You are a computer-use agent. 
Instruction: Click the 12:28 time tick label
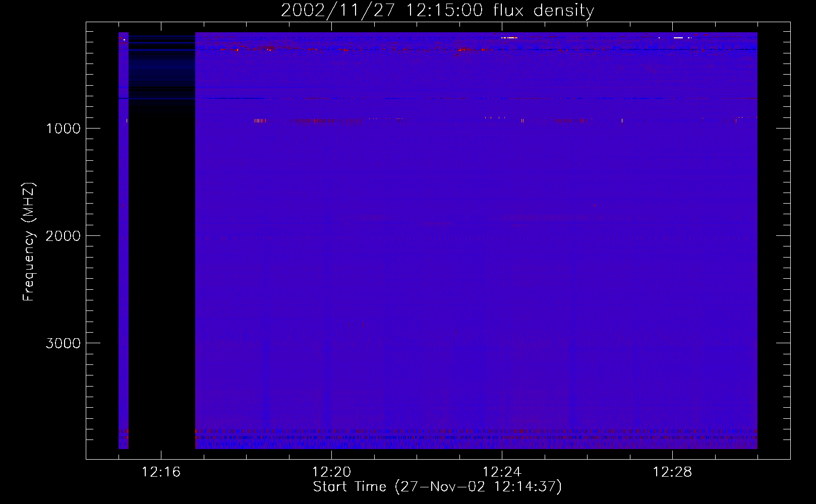pos(672,472)
